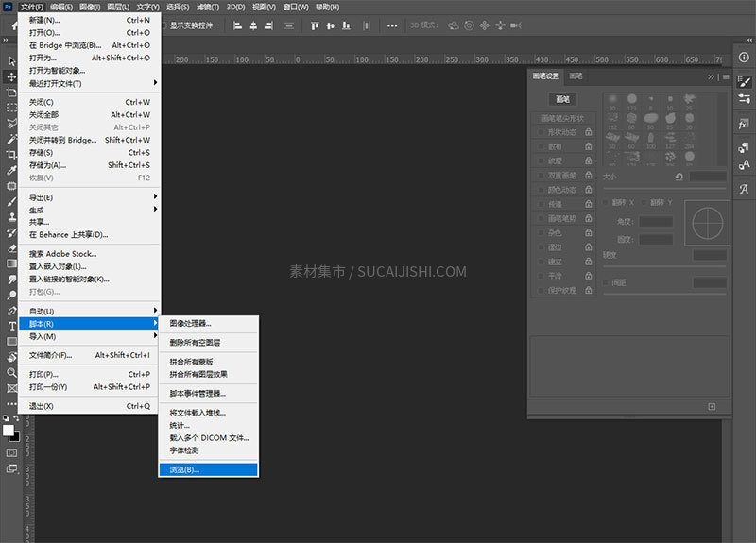Select the Move tool in the toolbar
The width and height of the screenshot is (756, 543).
(x=12, y=76)
